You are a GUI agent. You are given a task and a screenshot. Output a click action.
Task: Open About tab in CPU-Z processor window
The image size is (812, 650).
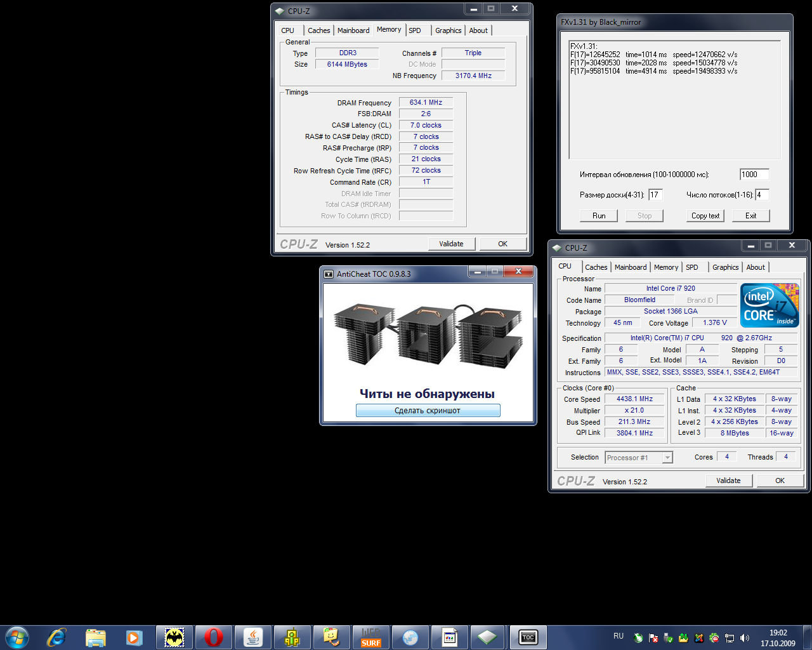tap(756, 267)
